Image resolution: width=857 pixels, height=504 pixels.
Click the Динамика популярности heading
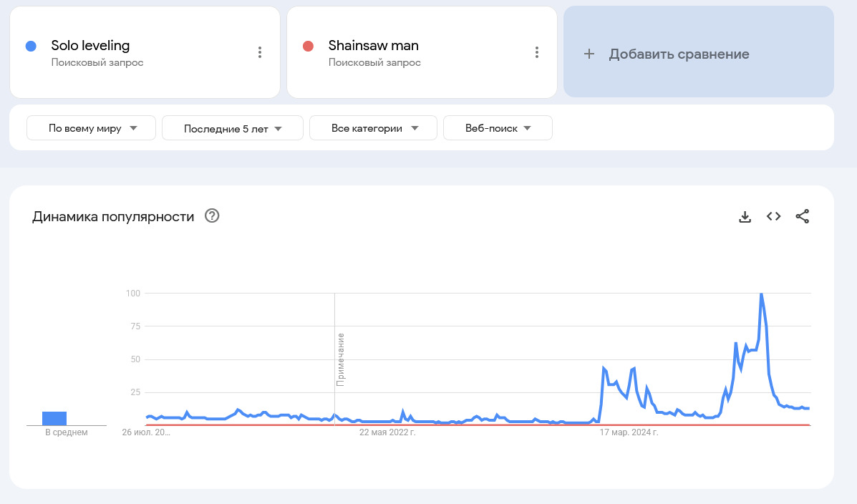pyautogui.click(x=113, y=217)
